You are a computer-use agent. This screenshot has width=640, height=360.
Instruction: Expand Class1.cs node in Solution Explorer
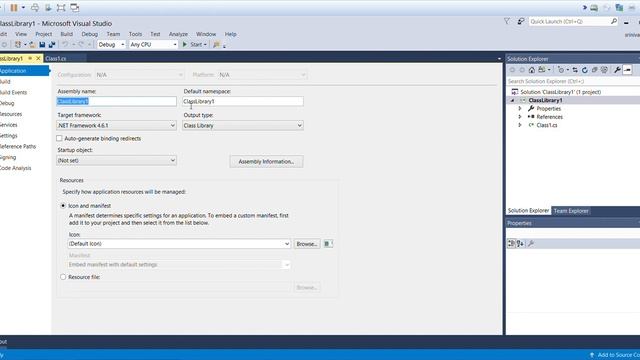click(x=520, y=125)
